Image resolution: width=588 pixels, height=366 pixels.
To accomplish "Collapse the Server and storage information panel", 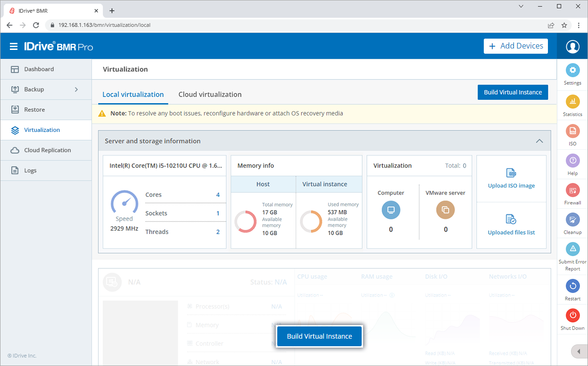I will click(539, 141).
